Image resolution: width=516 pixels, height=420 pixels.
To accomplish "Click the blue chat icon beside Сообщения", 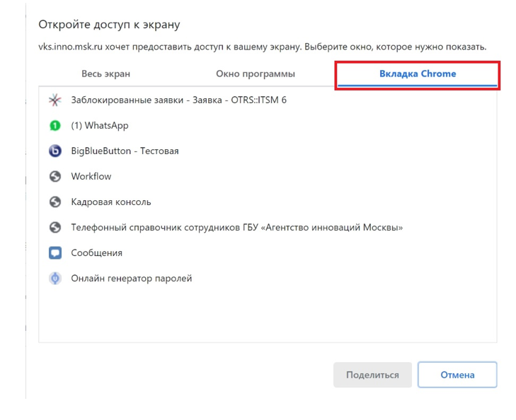I will (x=55, y=253).
